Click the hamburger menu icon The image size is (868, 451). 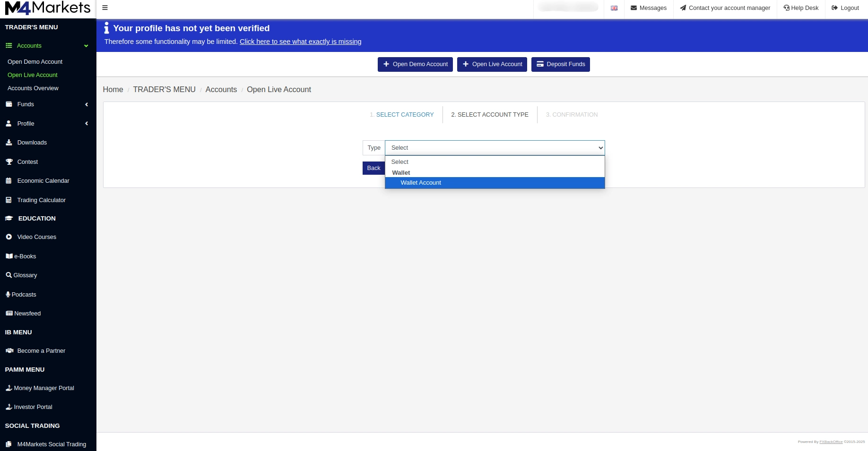(105, 8)
